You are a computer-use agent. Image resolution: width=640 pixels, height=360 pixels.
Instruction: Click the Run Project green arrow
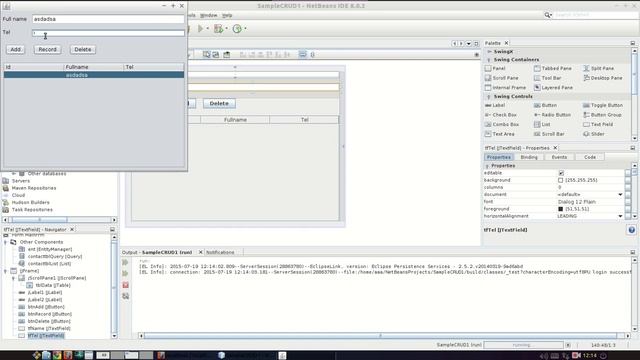tap(200, 29)
